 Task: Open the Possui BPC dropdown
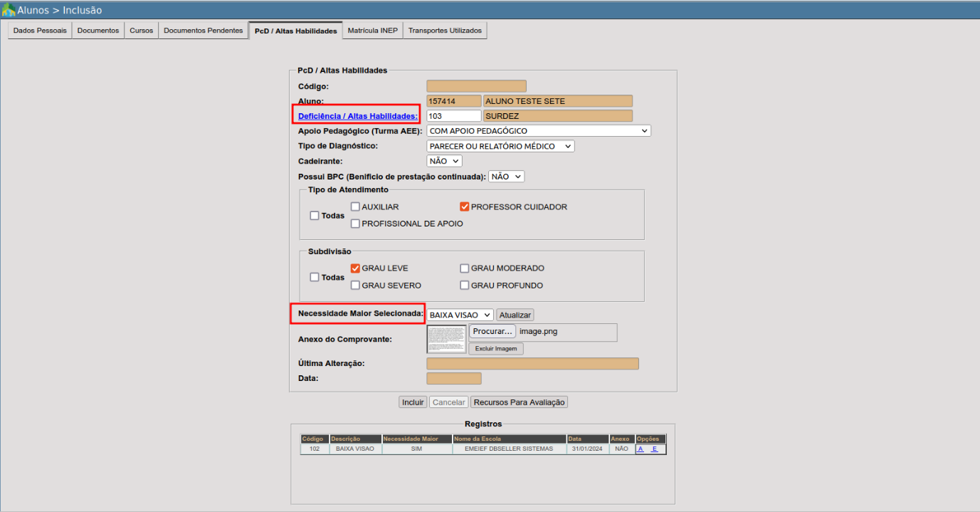pos(506,177)
